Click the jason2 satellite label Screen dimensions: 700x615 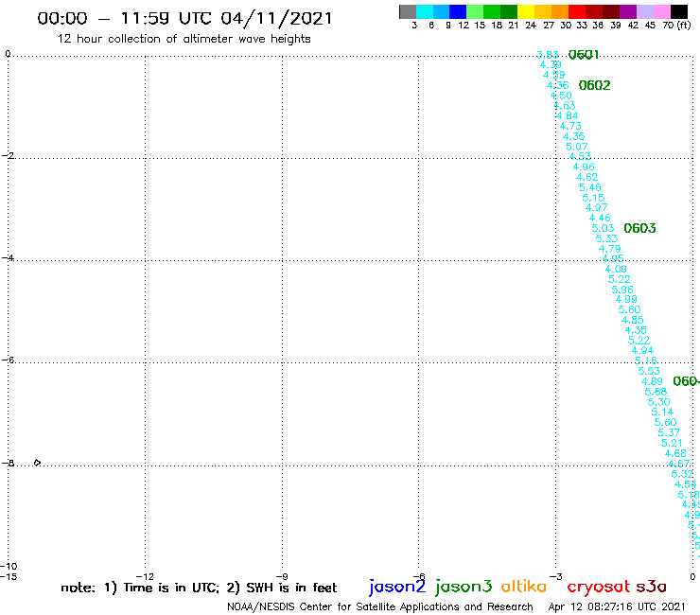(x=397, y=588)
